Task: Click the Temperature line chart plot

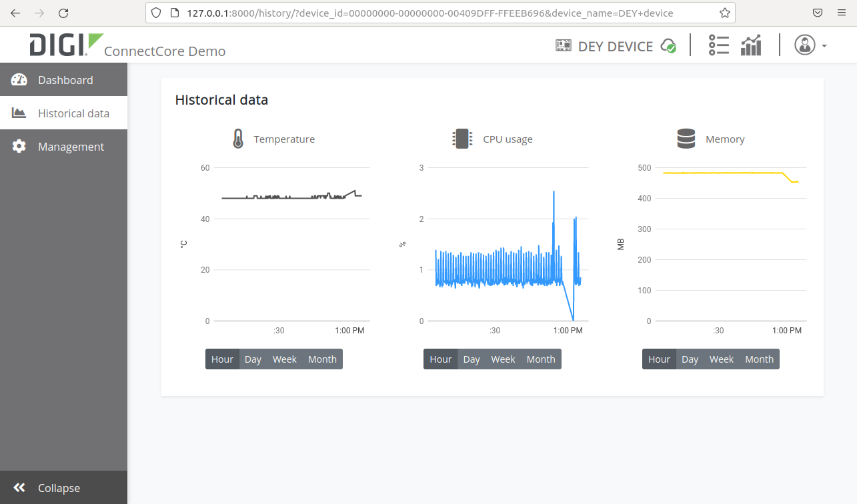Action: (291, 196)
